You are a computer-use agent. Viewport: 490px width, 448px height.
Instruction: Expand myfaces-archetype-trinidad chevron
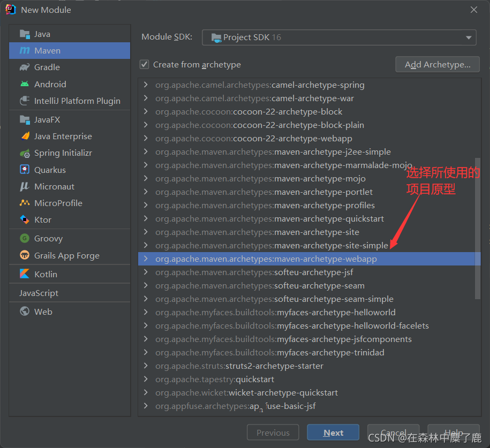pyautogui.click(x=146, y=352)
